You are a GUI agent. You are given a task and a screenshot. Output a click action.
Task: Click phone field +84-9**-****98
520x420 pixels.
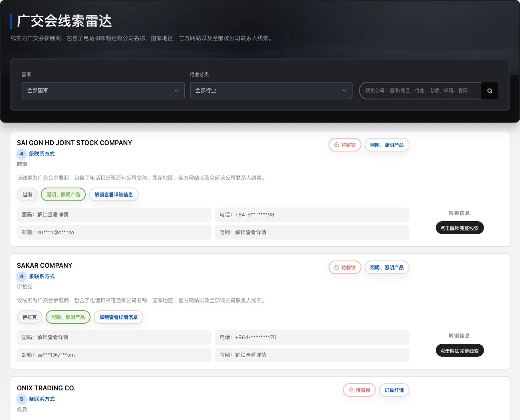click(x=312, y=215)
